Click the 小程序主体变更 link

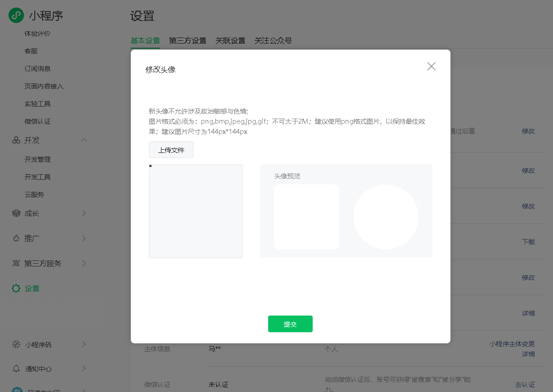pos(512,344)
